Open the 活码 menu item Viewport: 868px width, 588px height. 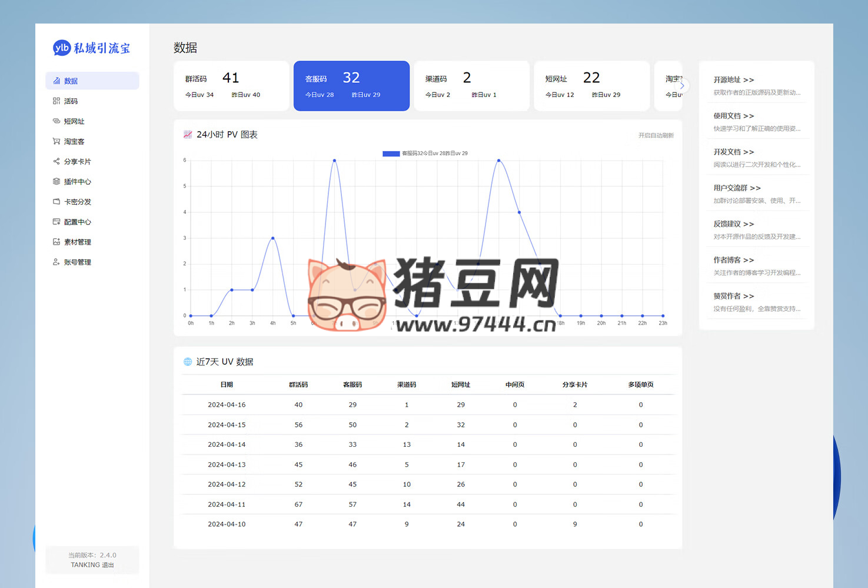[x=92, y=101]
